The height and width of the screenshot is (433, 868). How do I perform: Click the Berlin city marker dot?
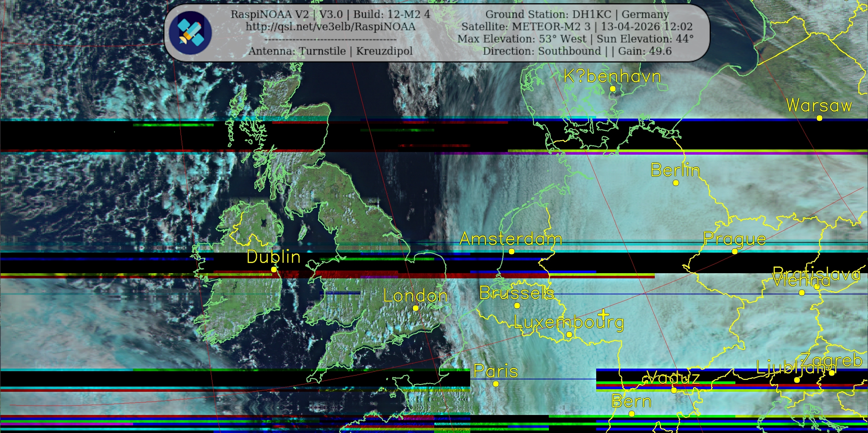pos(676,183)
